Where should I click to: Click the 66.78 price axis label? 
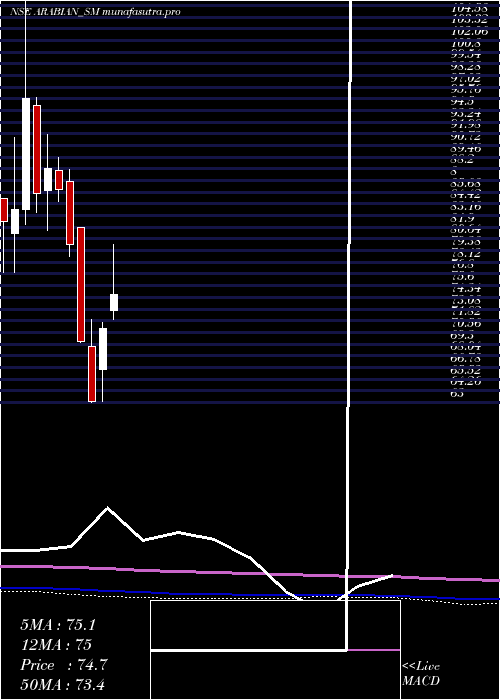[x=466, y=358]
